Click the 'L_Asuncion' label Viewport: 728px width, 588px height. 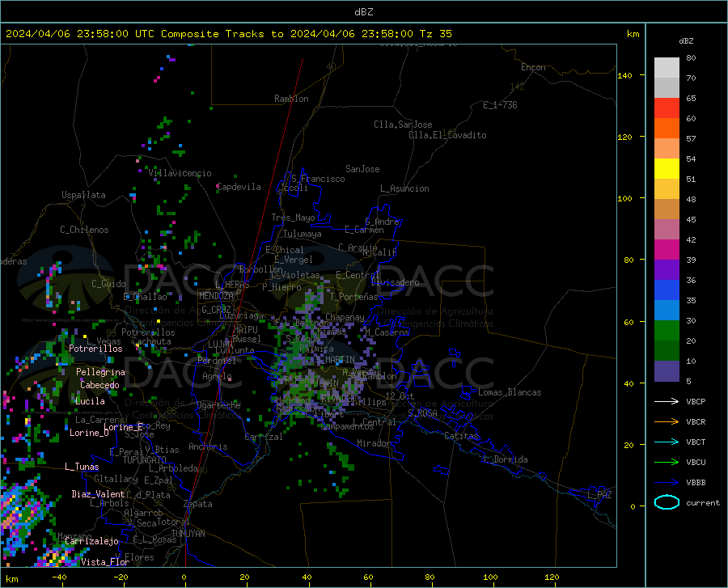click(404, 188)
